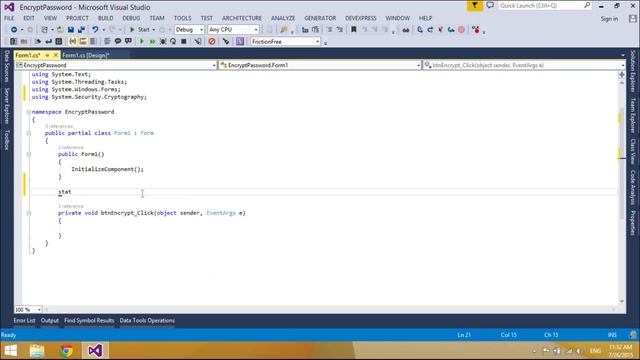640x360 pixels.
Task: Click the green double-arrow run icon
Action: click(152, 41)
